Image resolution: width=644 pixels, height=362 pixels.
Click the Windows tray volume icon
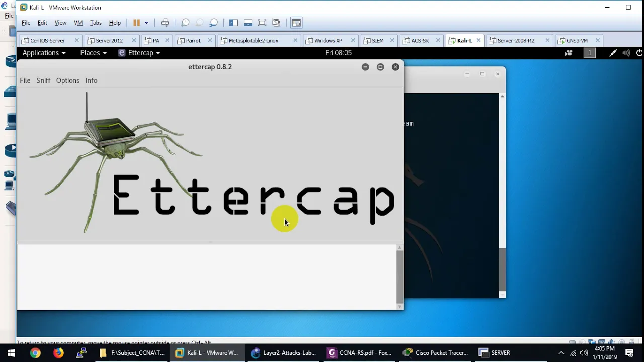tap(584, 353)
